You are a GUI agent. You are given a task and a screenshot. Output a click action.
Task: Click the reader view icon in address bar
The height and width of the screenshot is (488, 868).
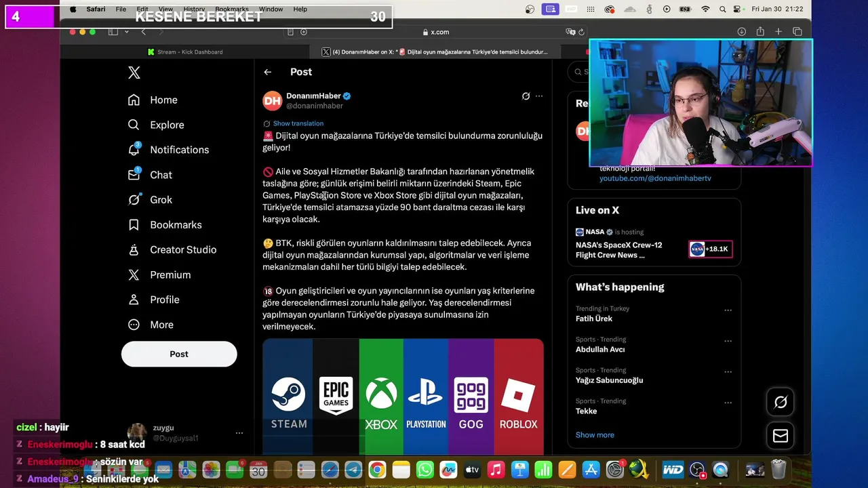tap(291, 32)
